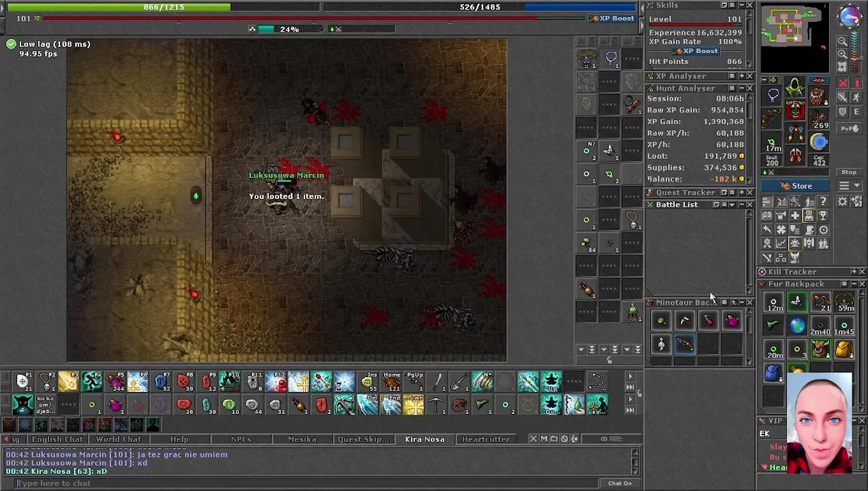Viewport: 868px width, 491px height.
Task: Collapse the Hunt Analyser panel
Action: coord(741,89)
